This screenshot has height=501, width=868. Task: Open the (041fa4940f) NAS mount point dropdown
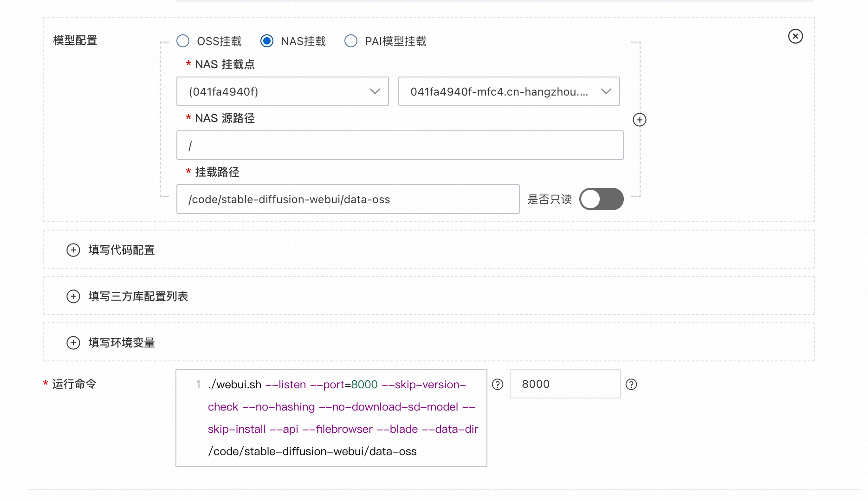[x=282, y=91]
